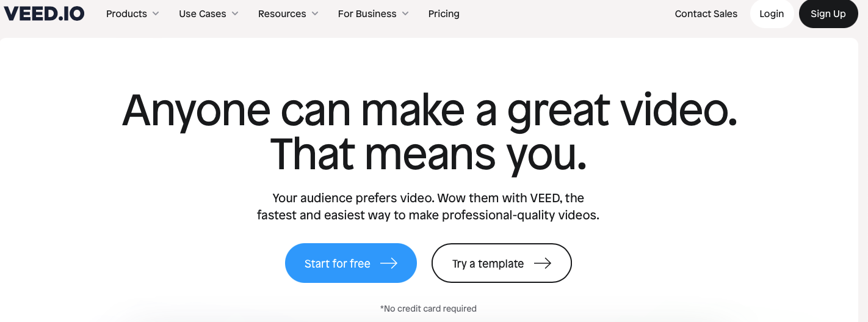The image size is (868, 322).
Task: Open the Use Cases menu label
Action: tap(203, 13)
